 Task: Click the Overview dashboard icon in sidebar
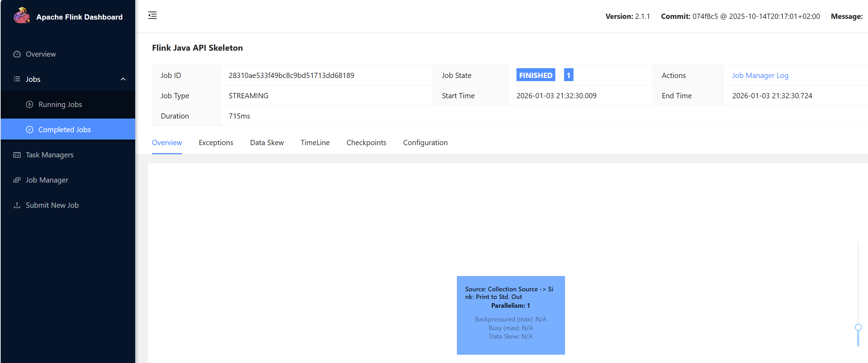17,54
